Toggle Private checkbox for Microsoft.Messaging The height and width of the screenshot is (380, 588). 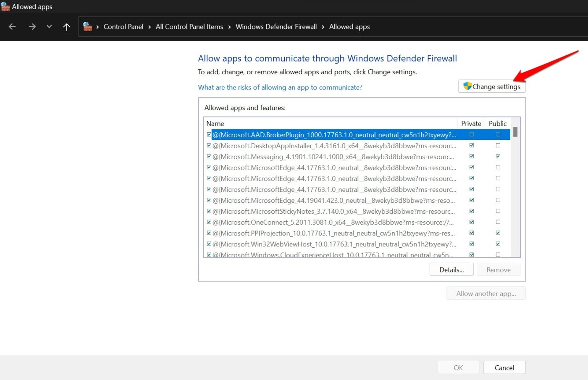click(x=471, y=157)
